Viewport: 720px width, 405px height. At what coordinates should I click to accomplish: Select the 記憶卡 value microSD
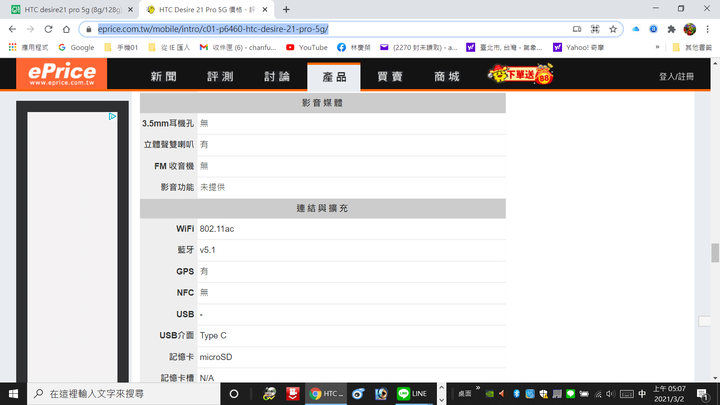(216, 357)
